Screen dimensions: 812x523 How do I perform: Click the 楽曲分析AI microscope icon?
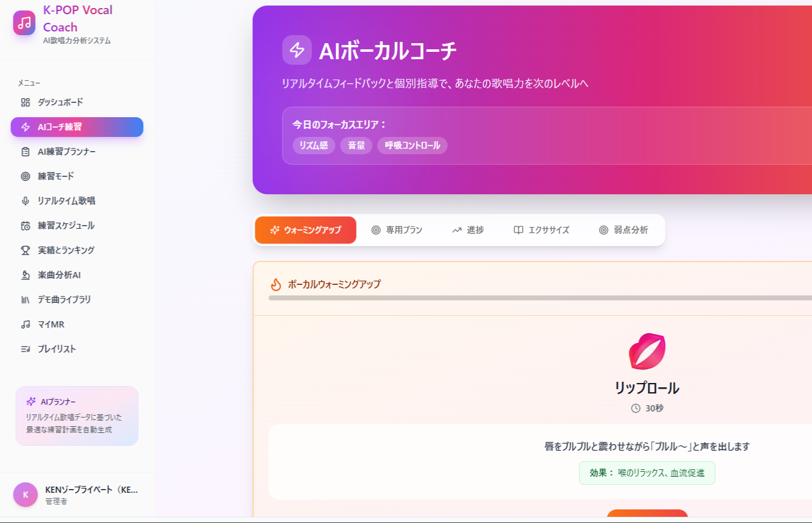coord(25,275)
